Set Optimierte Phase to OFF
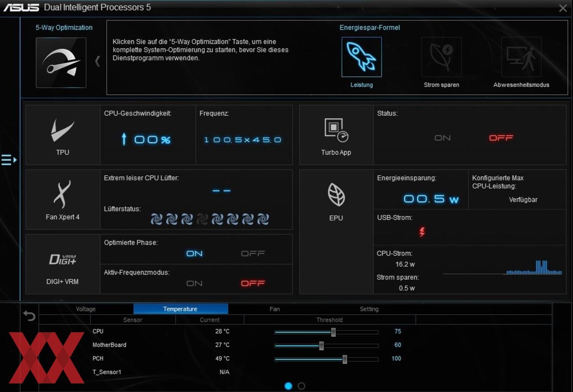Image resolution: width=573 pixels, height=392 pixels. [x=253, y=253]
